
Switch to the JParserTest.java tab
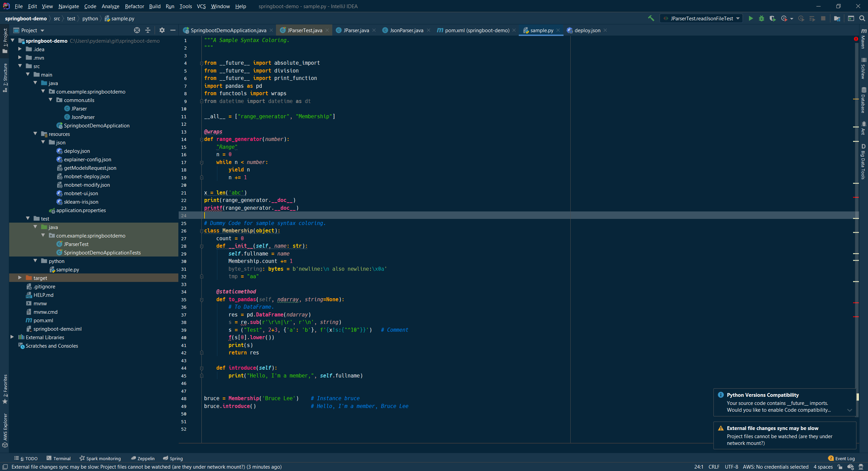(x=304, y=30)
